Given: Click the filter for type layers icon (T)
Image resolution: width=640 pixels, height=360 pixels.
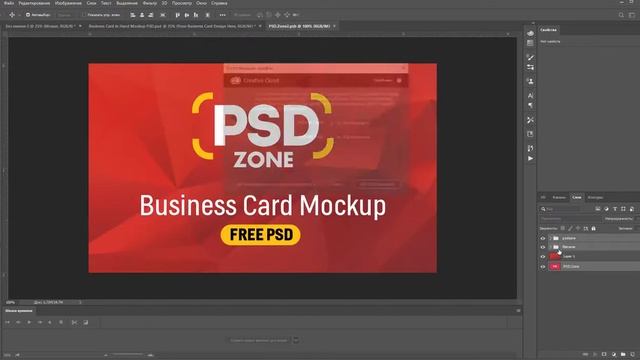Looking at the screenshot, I should pyautogui.click(x=615, y=209).
